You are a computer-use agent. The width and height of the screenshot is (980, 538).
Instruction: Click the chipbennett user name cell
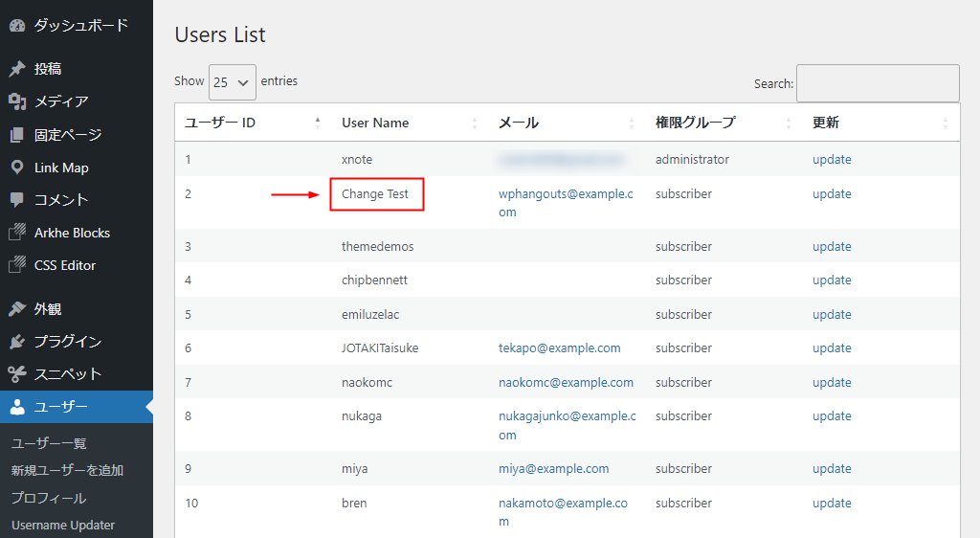[374, 280]
